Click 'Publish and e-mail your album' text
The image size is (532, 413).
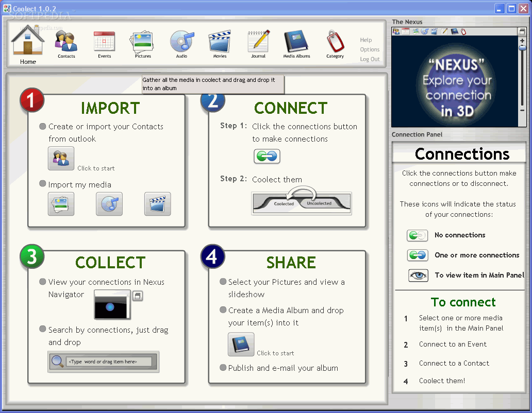[x=283, y=368]
